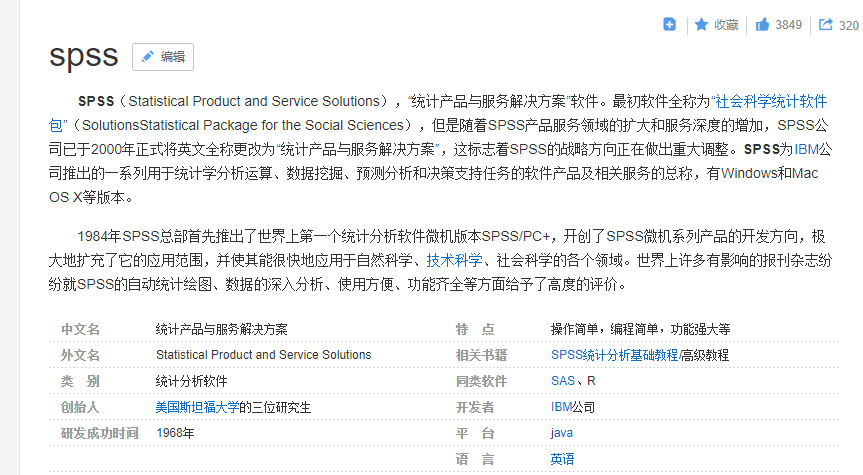Open the SPSS统计分析基础教程 book link
The height and width of the screenshot is (475, 863).
coord(614,355)
